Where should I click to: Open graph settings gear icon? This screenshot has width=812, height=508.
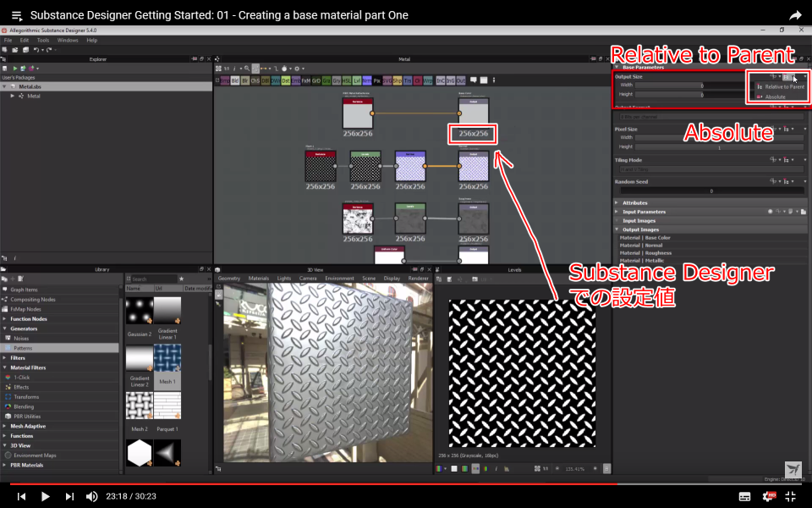click(297, 69)
